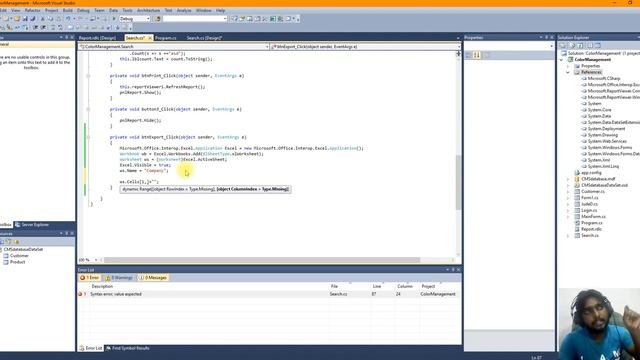Open the Analyze menu
Screen dimensions: 640x360
(184, 10)
